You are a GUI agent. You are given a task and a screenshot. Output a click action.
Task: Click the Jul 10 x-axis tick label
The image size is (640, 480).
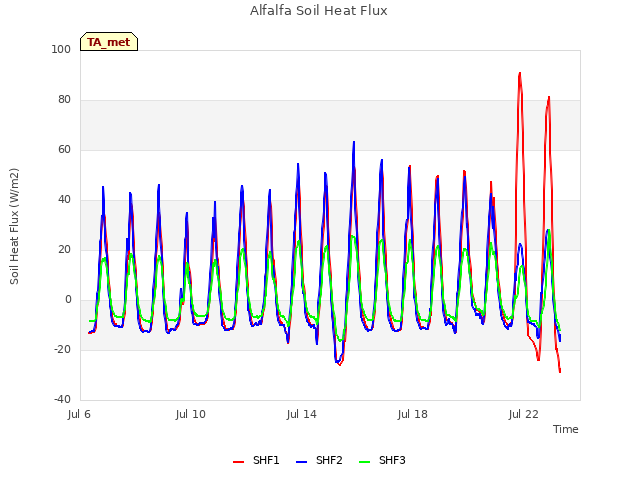point(191,414)
